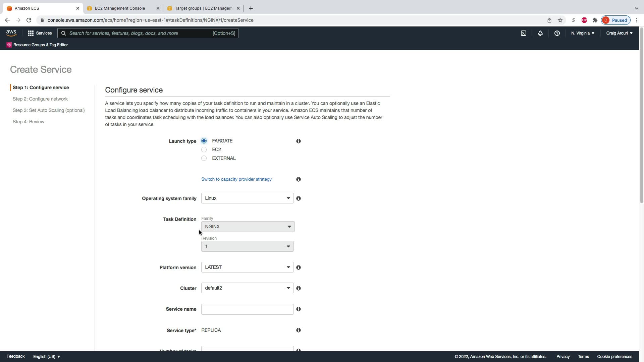Click info icon beside Cluster dropdown
The height and width of the screenshot is (362, 644).
[x=298, y=288]
